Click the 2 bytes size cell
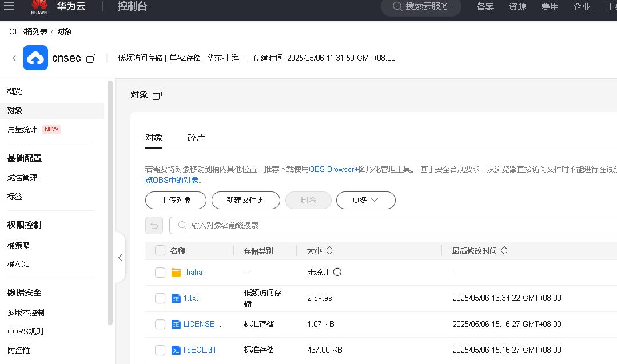The height and width of the screenshot is (364, 617). click(x=320, y=298)
